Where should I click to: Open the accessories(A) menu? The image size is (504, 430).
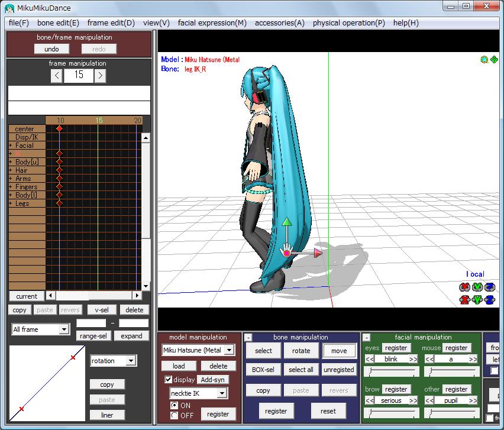[x=280, y=23]
